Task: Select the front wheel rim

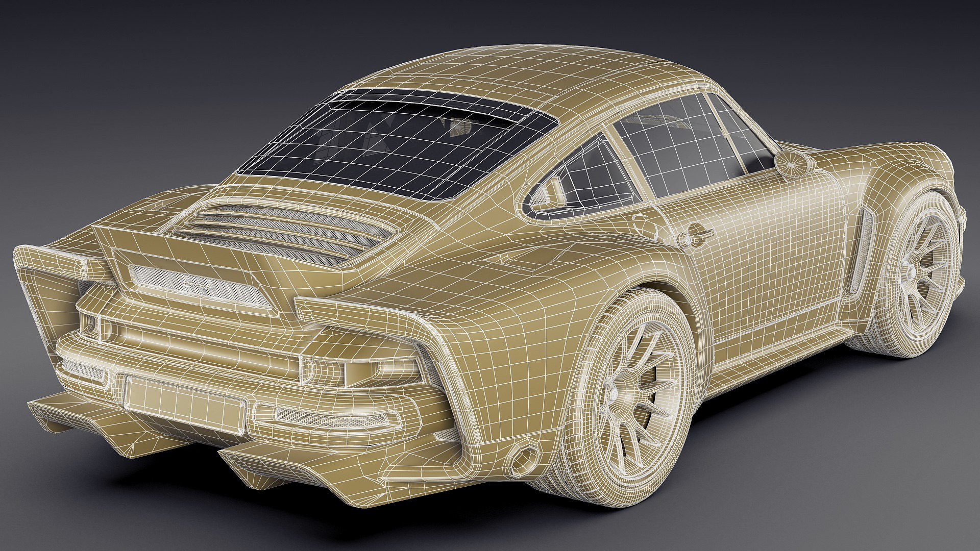Action: pyautogui.click(x=925, y=275)
